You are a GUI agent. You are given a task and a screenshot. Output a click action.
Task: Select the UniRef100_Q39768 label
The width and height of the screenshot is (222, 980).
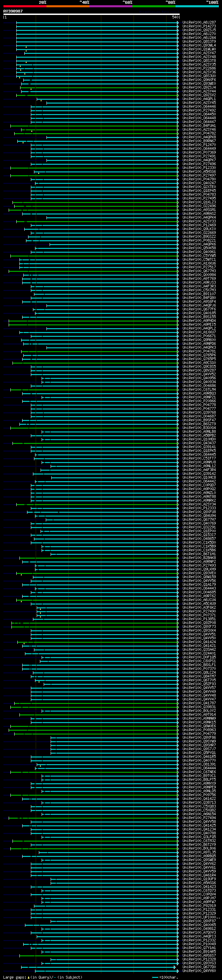pyautogui.click(x=199, y=412)
